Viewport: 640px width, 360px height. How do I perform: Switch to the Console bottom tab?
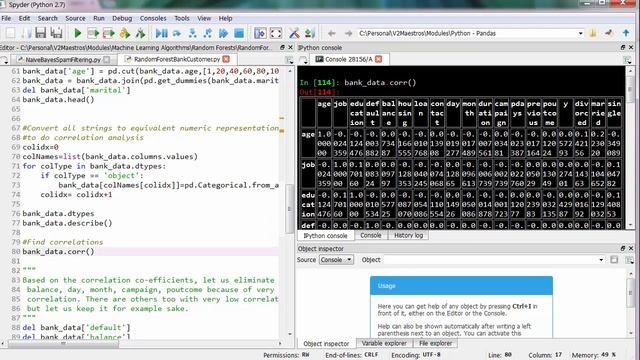(x=371, y=236)
